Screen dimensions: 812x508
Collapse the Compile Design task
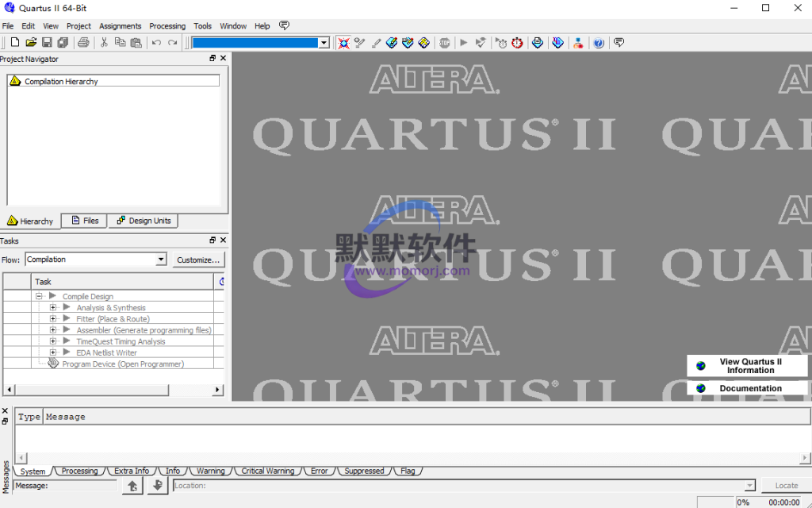[39, 297]
